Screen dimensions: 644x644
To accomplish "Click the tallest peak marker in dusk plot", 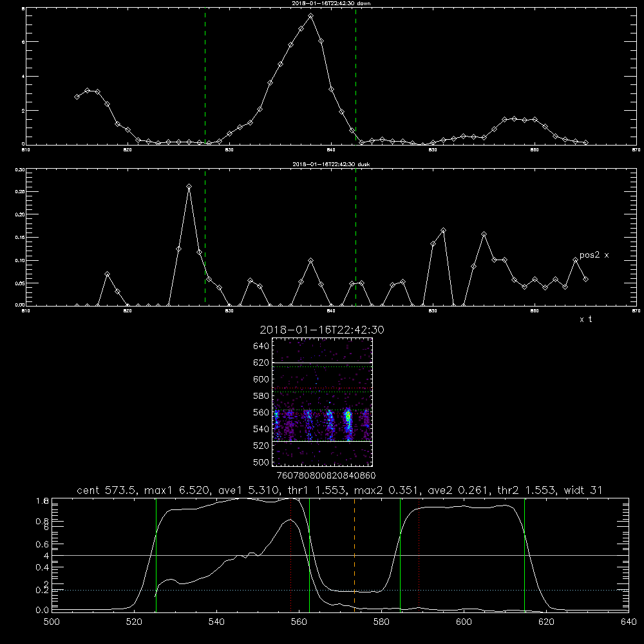I will [x=189, y=187].
